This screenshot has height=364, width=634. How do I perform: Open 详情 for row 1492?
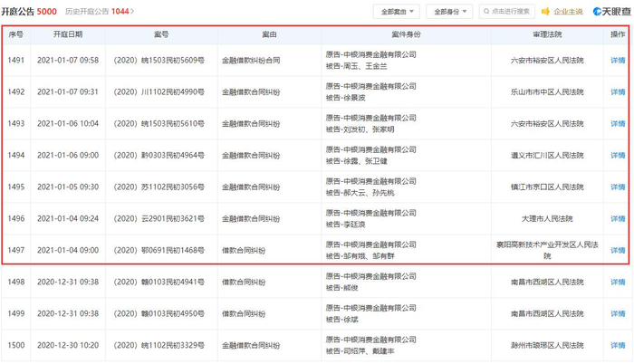click(618, 91)
